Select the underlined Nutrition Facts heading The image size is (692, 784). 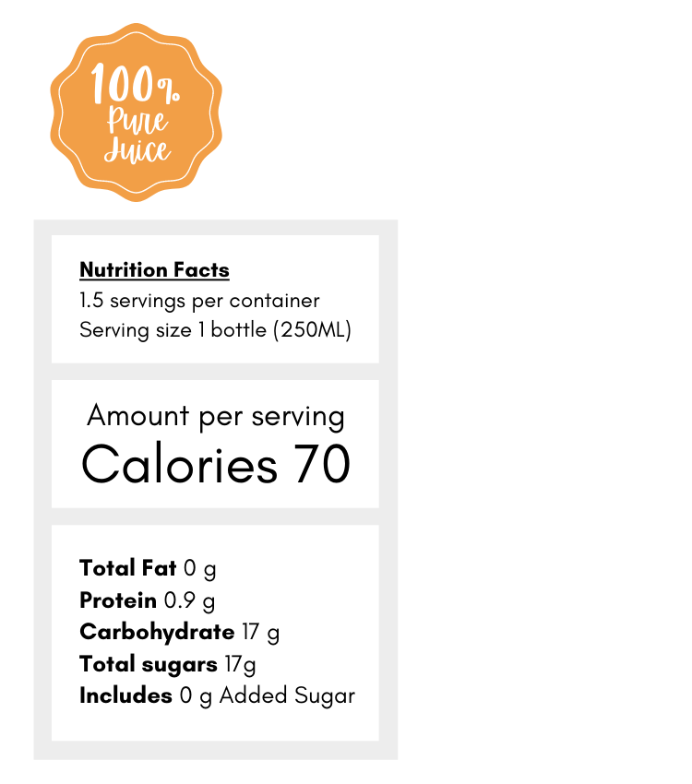(154, 270)
